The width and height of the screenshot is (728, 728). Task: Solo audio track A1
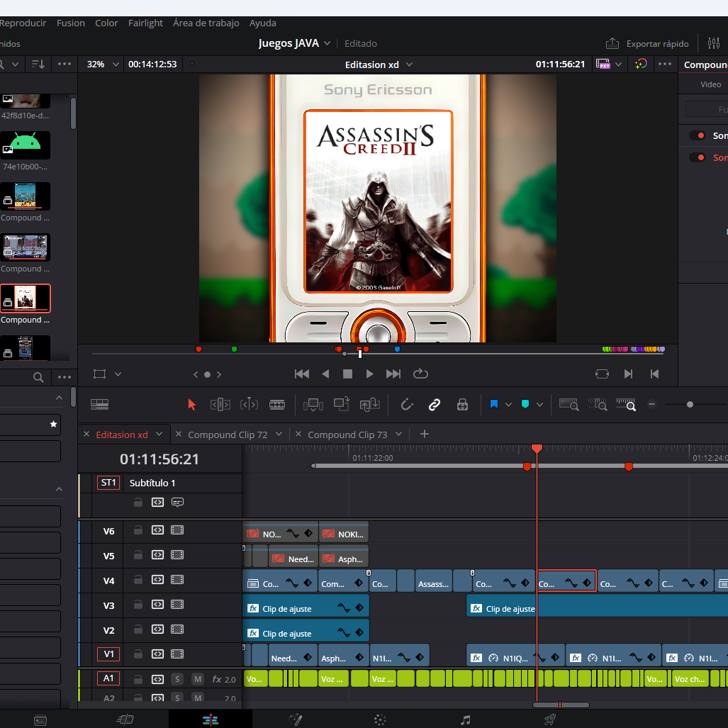click(x=177, y=679)
